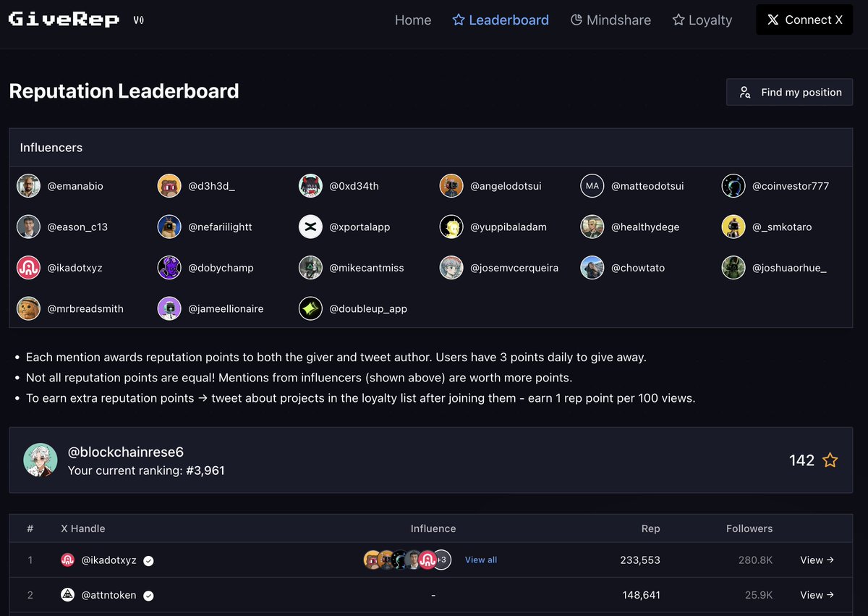Click the Influence column header
This screenshot has height=616, width=868.
point(433,528)
